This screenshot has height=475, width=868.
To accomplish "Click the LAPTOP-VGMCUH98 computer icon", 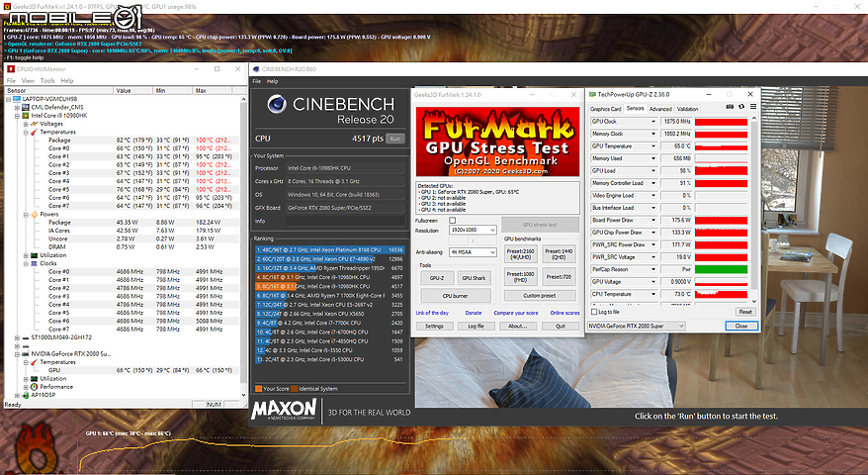I will point(17,99).
